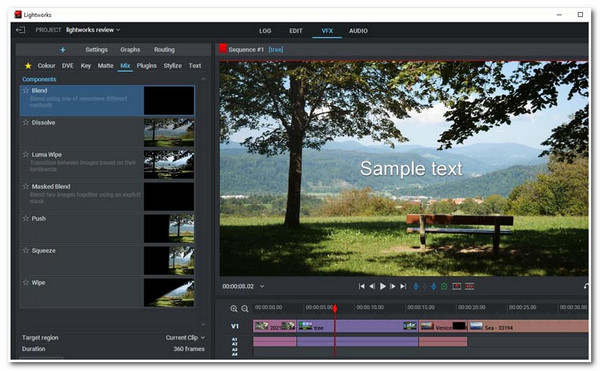Image resolution: width=600 pixels, height=371 pixels.
Task: Collapse the Components section
Action: click(x=203, y=79)
